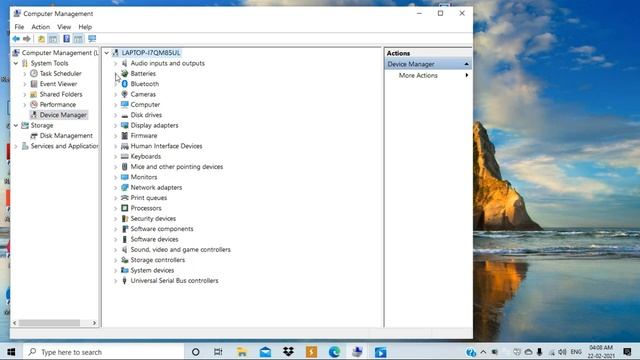Open More Actions submenu
The image size is (640, 360).
pos(428,76)
